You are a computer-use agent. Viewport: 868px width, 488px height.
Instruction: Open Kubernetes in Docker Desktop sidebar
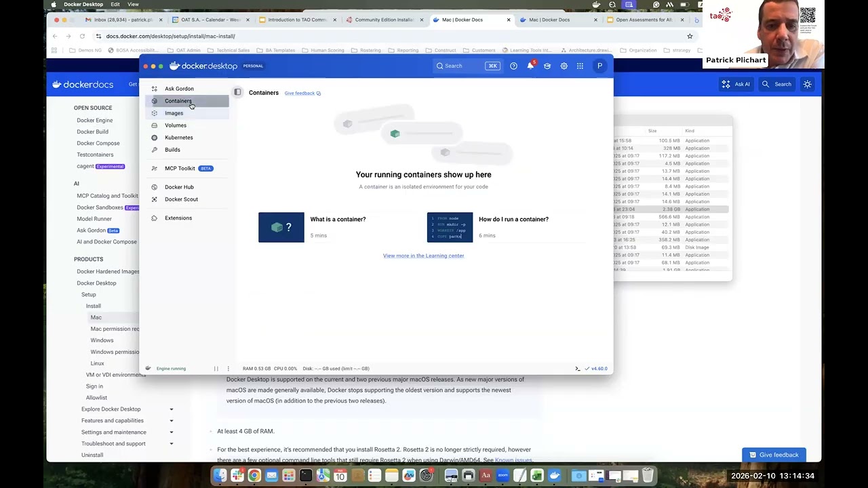coord(178,138)
